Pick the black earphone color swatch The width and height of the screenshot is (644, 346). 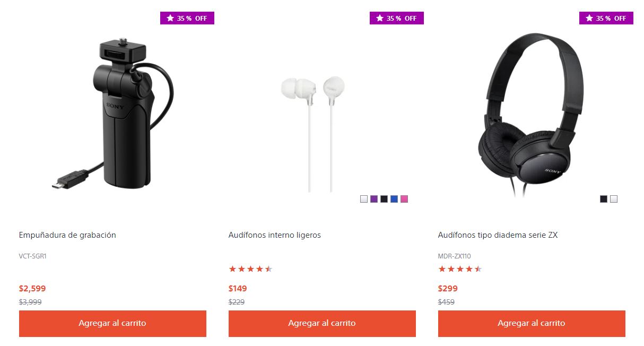click(x=384, y=199)
